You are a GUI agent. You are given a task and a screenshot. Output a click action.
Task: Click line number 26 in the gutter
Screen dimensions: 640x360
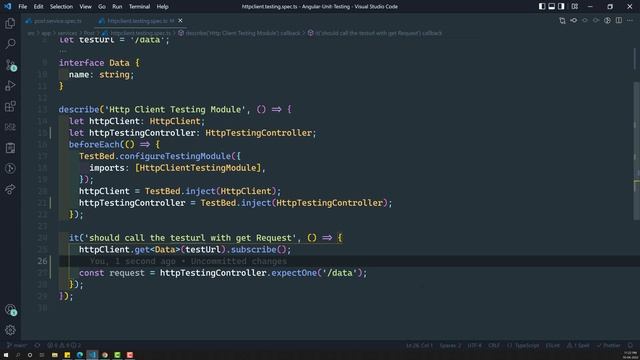pyautogui.click(x=42, y=261)
